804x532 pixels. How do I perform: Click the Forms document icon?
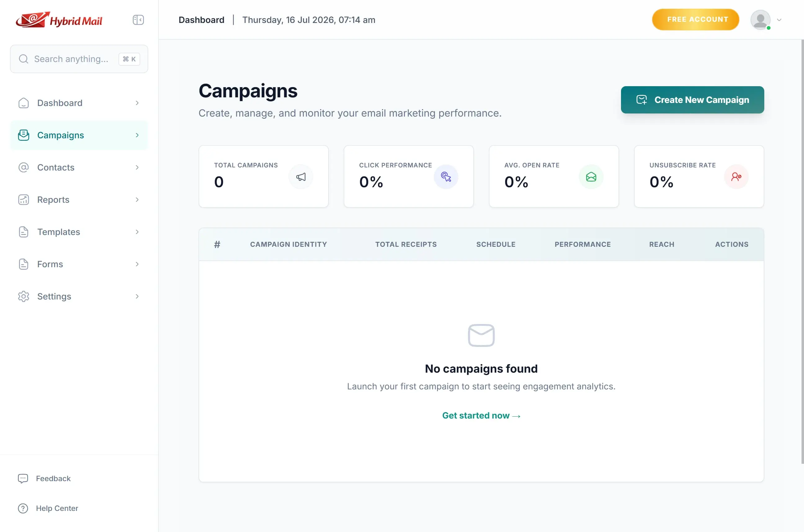click(23, 264)
